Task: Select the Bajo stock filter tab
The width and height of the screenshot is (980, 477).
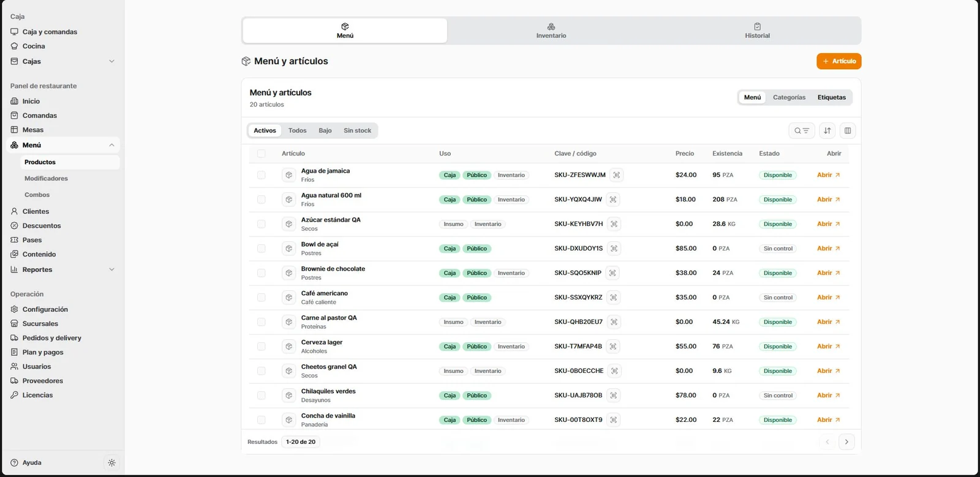Action: (x=325, y=130)
